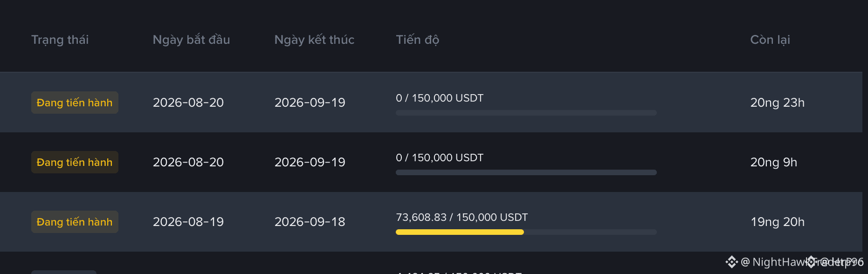Open the NightHawkTrader watermark handle
The width and height of the screenshot is (868, 274).
point(802,262)
